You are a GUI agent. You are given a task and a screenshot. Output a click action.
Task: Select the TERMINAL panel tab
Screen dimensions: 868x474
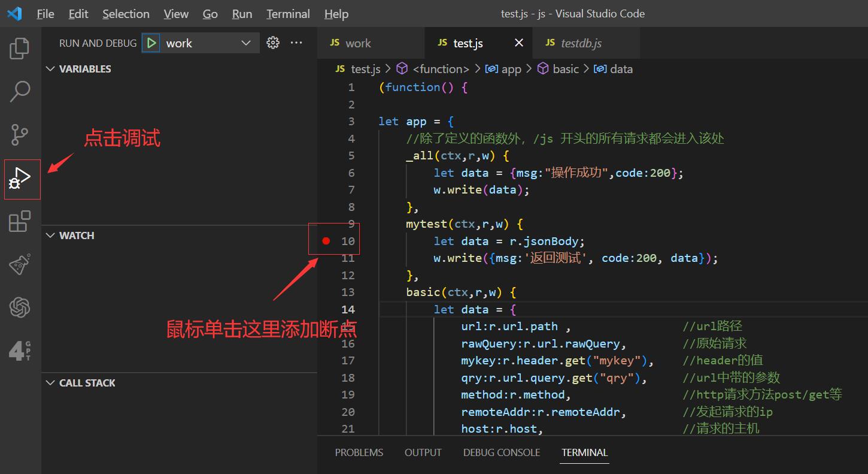[x=585, y=452]
